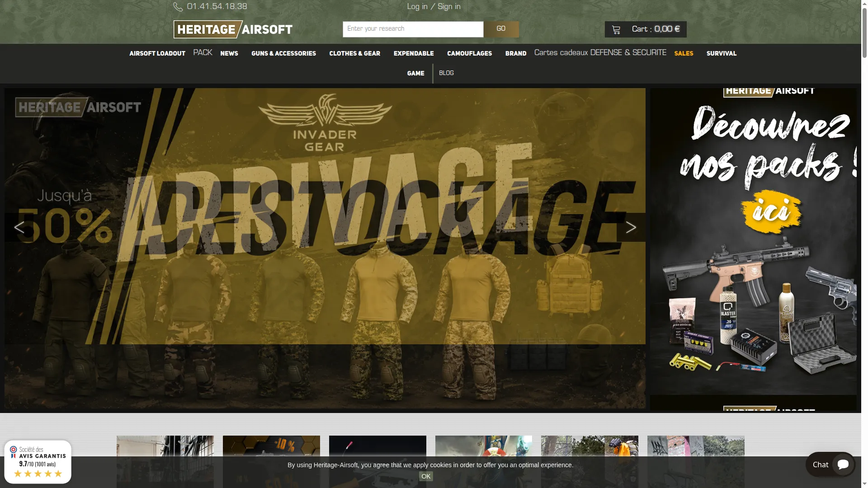Open the thumbnail with red-white figure
Screen dimensions: 868x488
(484, 462)
